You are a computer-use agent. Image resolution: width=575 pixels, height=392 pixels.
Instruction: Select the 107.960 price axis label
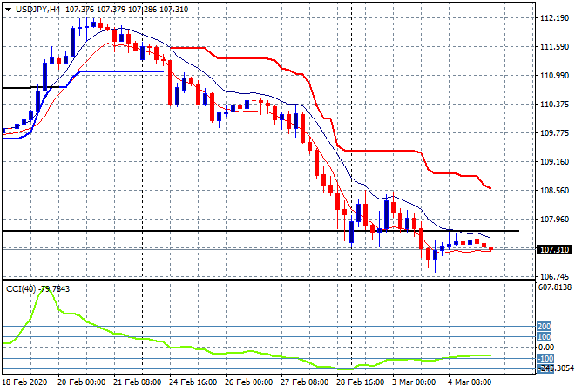click(554, 219)
